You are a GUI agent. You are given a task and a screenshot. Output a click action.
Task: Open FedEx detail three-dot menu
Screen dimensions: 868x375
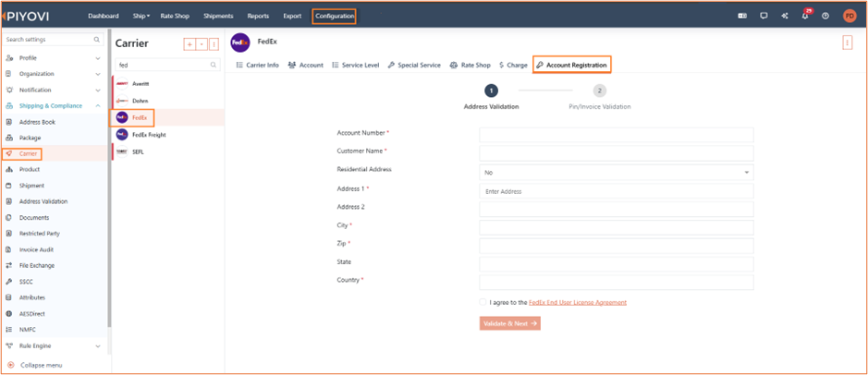coord(847,42)
